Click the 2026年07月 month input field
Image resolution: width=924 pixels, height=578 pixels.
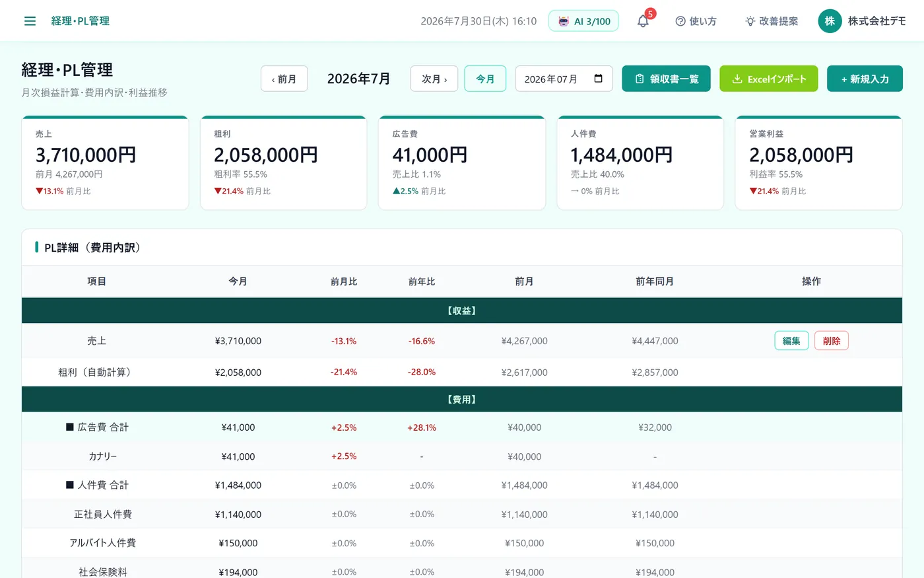point(564,79)
